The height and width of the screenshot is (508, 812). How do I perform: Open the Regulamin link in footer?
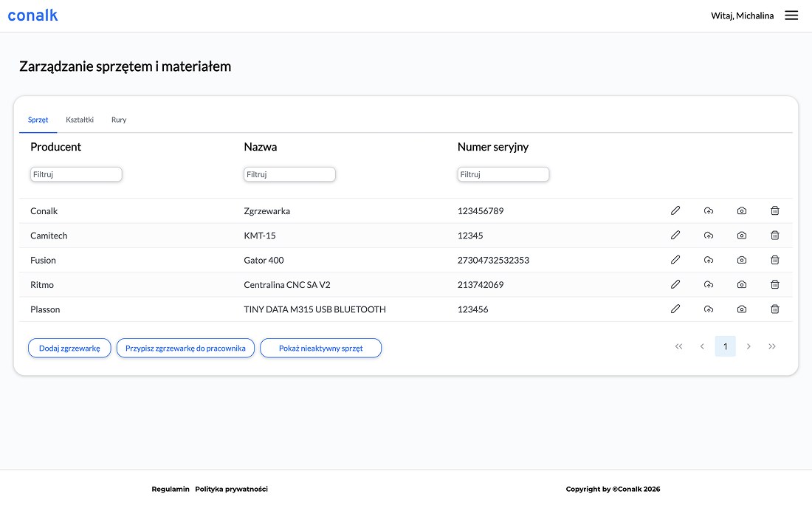pos(171,489)
